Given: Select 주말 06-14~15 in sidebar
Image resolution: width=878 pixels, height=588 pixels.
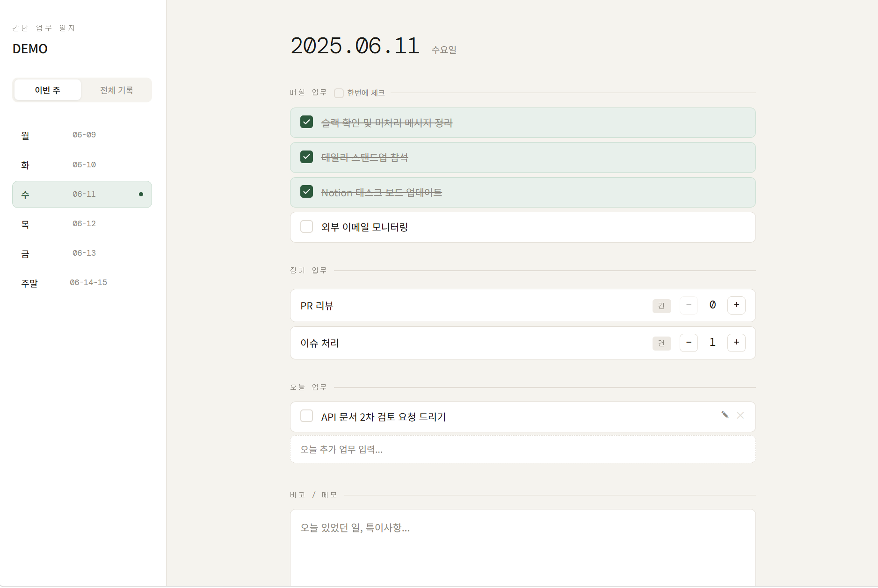Looking at the screenshot, I should pyautogui.click(x=82, y=283).
